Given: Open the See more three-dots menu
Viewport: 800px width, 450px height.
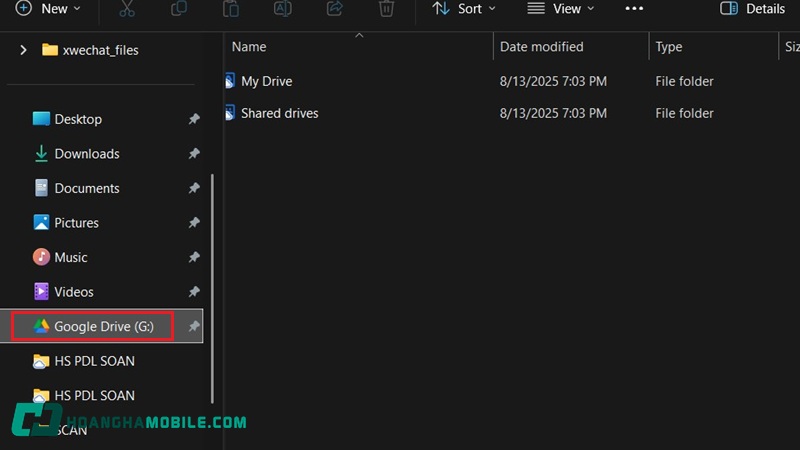Looking at the screenshot, I should [634, 9].
